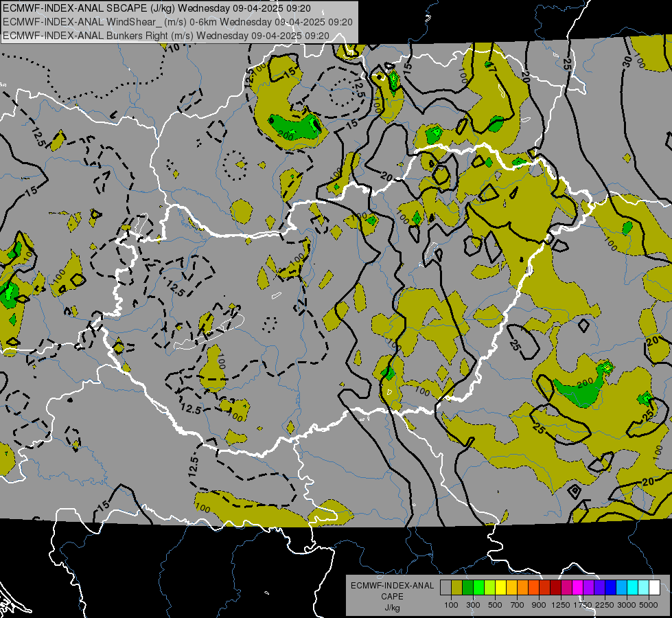Click the CAPE legend label
The image size is (672, 618).
(x=392, y=597)
